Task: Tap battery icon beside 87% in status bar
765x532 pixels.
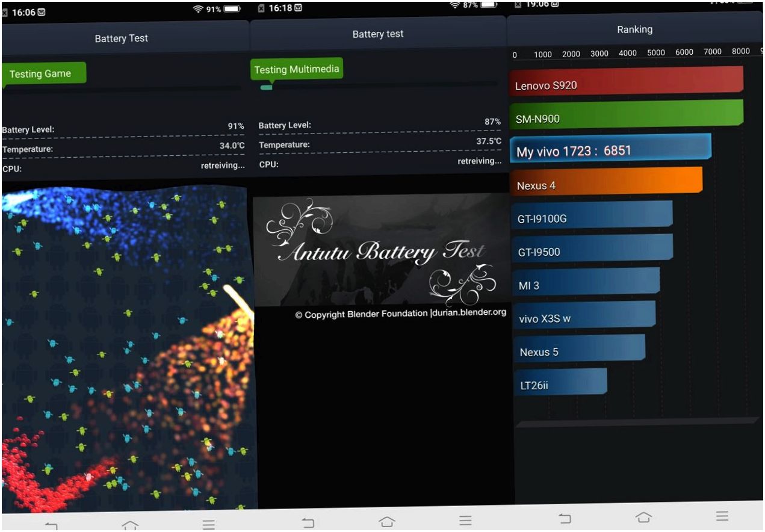Action: click(x=489, y=4)
